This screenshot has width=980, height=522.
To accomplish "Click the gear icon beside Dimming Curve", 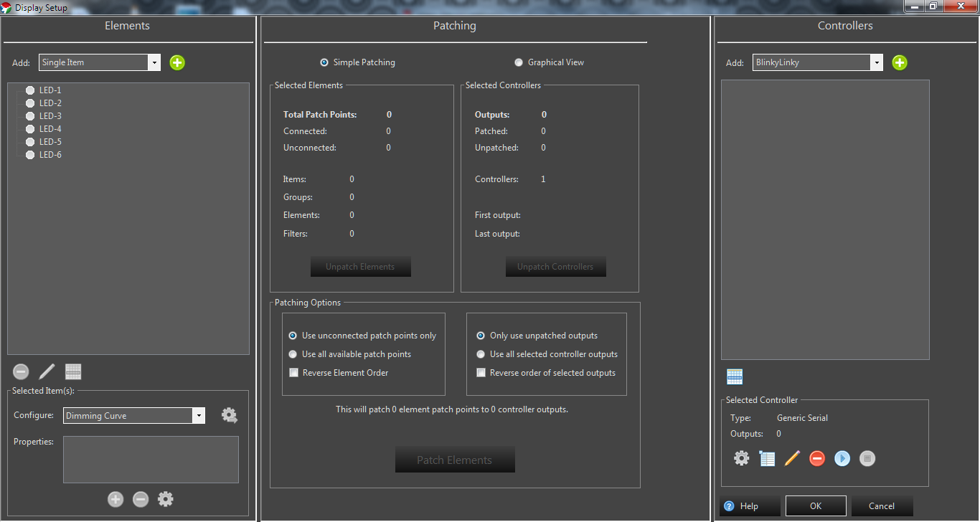I will pos(229,415).
